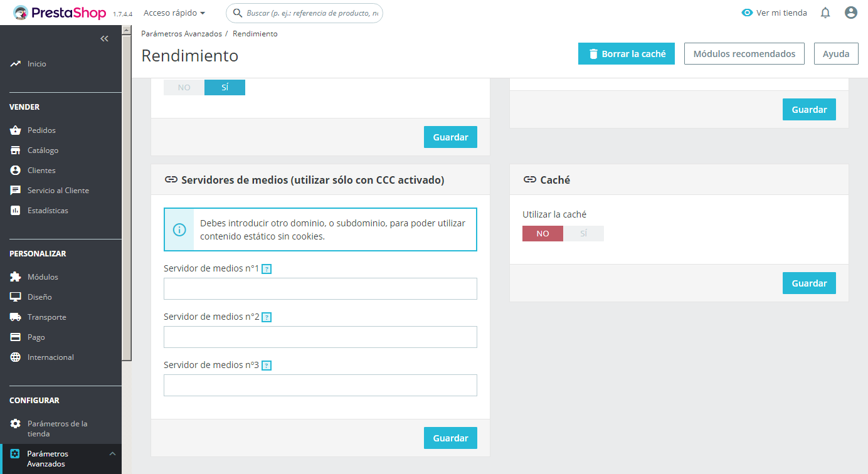Click the Servicio al Cliente chat icon
Screen dimensions: 868x474
16,191
